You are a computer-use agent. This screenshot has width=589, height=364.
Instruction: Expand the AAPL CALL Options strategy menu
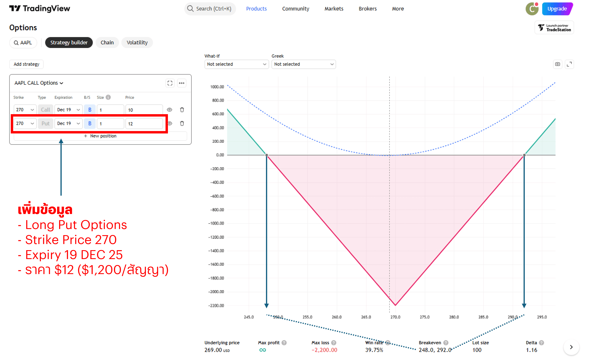click(39, 83)
